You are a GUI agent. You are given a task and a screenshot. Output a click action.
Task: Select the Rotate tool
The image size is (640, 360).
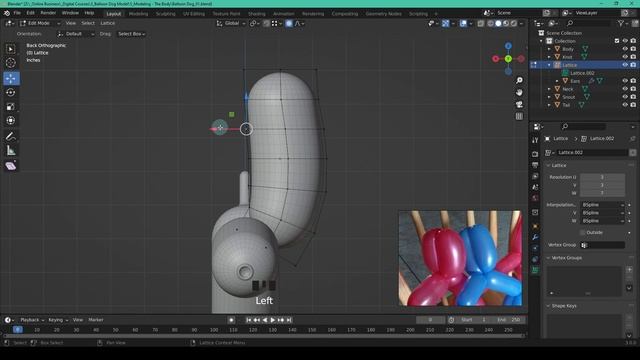[x=11, y=92]
